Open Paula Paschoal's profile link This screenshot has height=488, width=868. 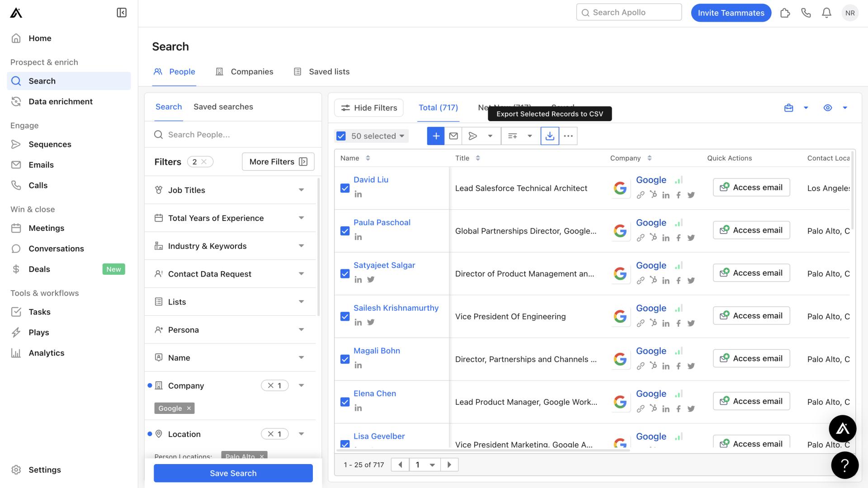(x=382, y=223)
